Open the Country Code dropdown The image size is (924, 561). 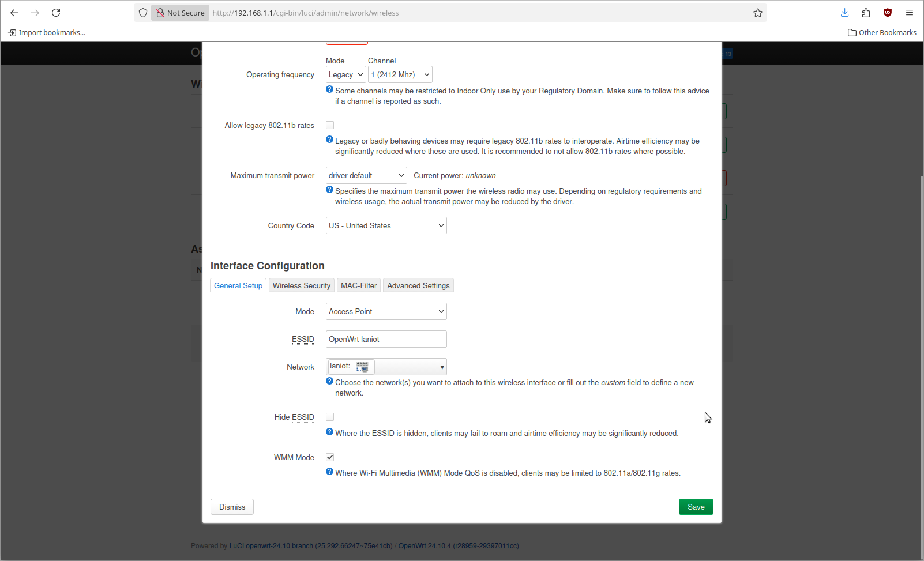(386, 225)
